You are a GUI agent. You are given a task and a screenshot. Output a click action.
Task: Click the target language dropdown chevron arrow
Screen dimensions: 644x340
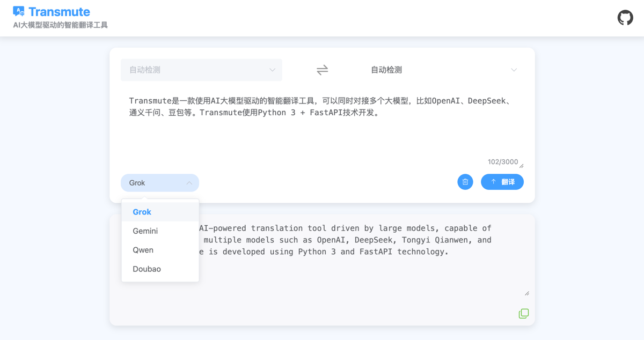tap(514, 70)
